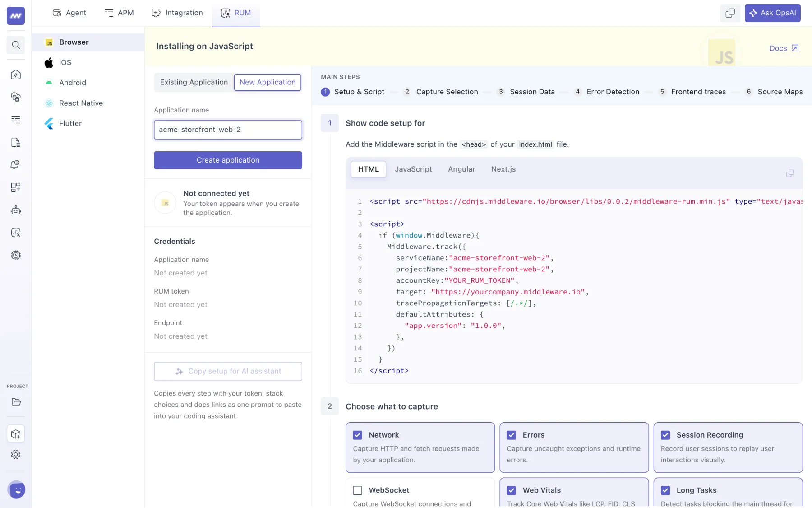This screenshot has width=812, height=508.
Task: Click the database stack icon in the sidebar
Action: 16,97
